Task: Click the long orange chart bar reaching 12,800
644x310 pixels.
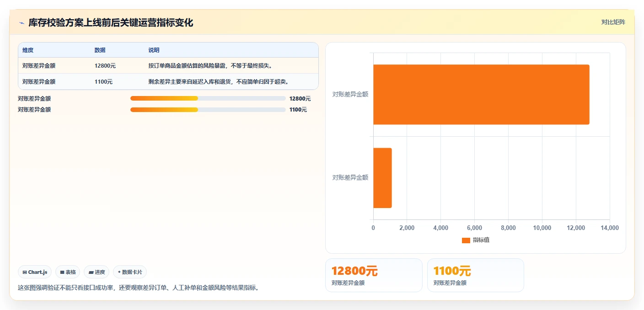Action: (x=481, y=94)
